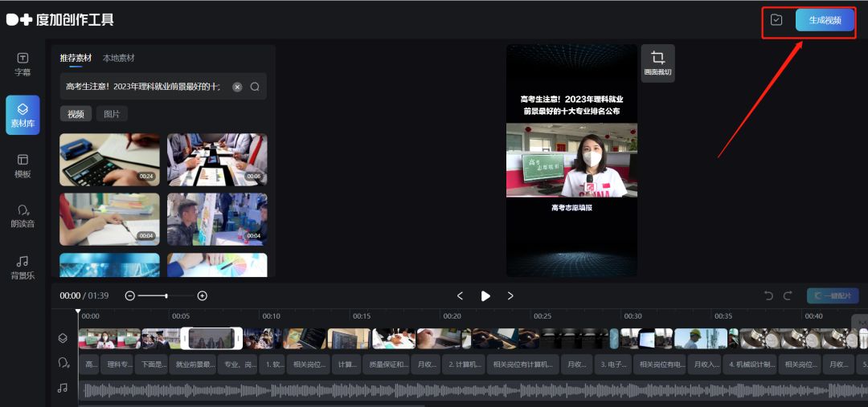The height and width of the screenshot is (407, 868).
Task: Select the graduates clip on timeline
Action: point(161,339)
